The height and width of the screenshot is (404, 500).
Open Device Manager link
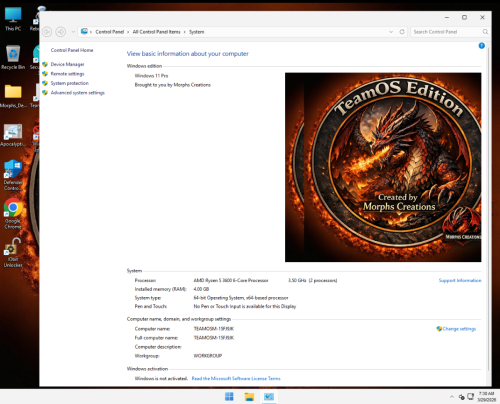67,64
